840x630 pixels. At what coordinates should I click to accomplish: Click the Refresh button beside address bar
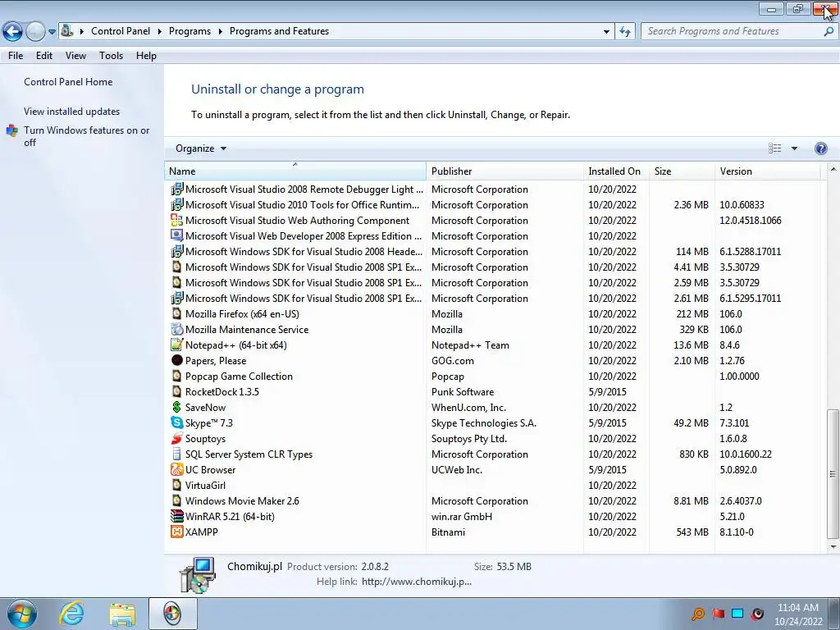[x=624, y=31]
